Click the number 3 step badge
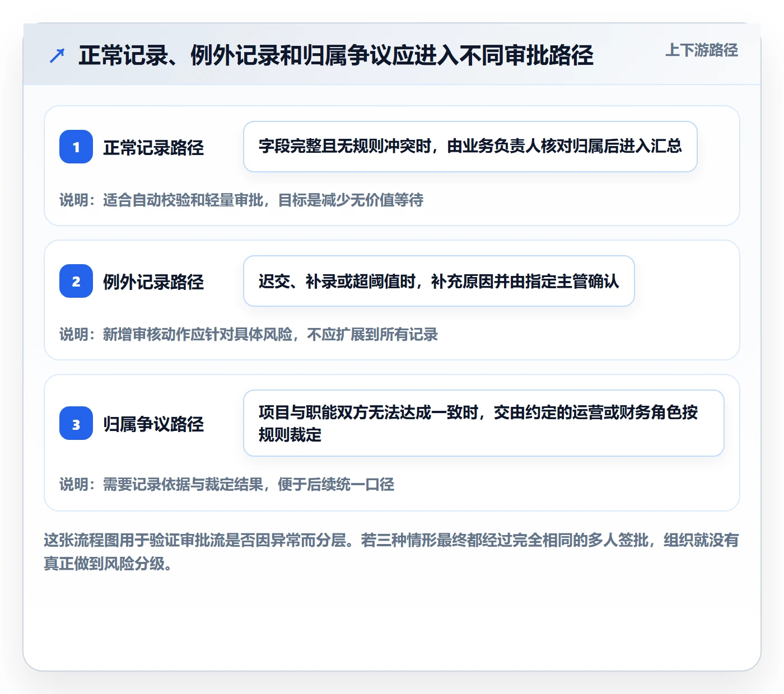The height and width of the screenshot is (694, 784). point(76,423)
